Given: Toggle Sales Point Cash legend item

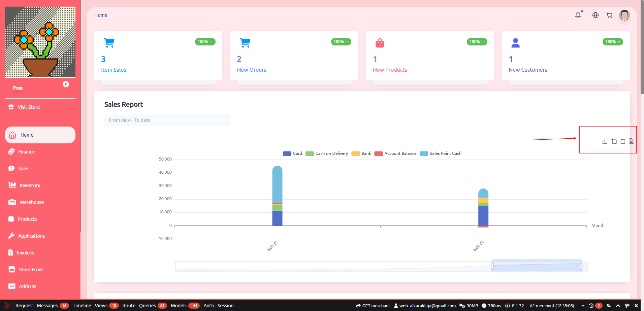Looking at the screenshot, I should tap(441, 153).
